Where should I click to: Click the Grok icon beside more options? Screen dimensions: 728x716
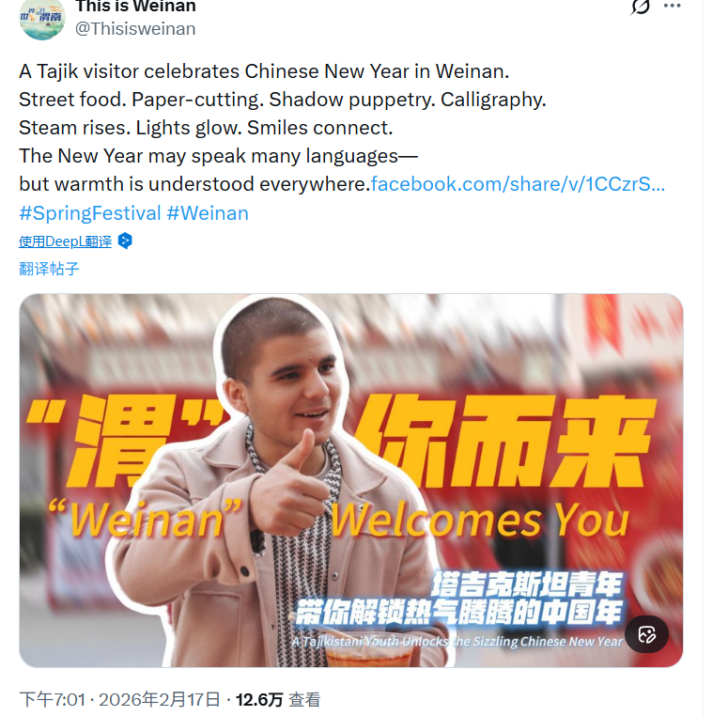coord(641,7)
